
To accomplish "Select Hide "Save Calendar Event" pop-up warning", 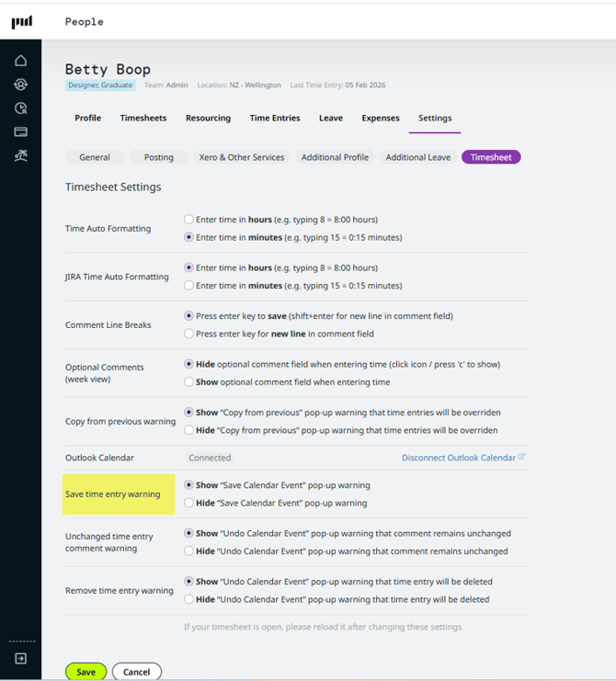I will pyautogui.click(x=188, y=503).
